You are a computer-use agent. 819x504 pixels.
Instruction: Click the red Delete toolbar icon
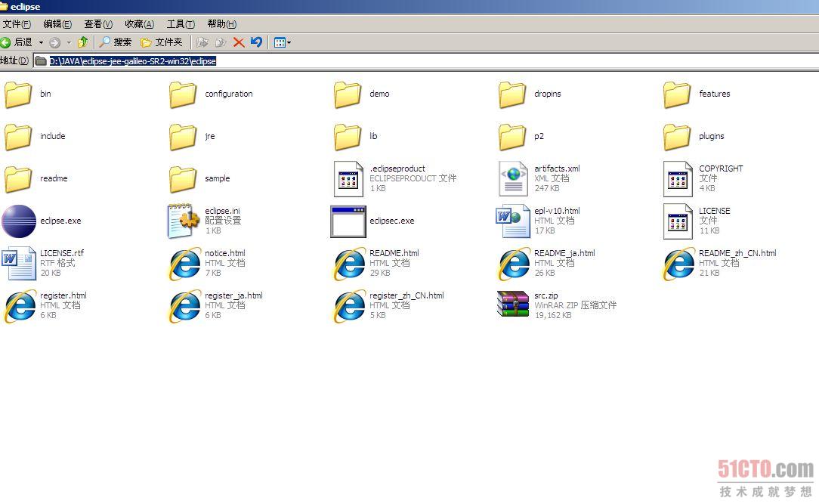click(x=239, y=42)
